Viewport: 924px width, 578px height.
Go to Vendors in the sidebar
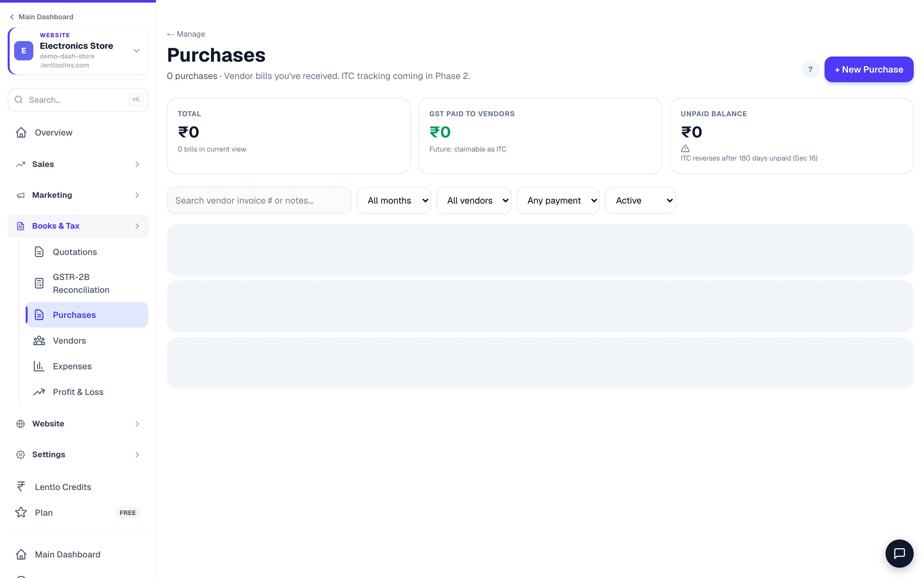pyautogui.click(x=87, y=341)
